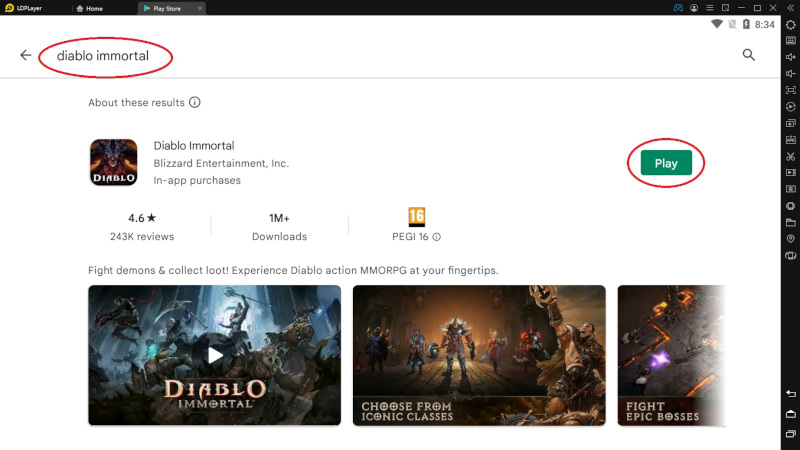Image resolution: width=800 pixels, height=450 pixels.
Task: Close the Play Store tab
Action: coord(200,8)
